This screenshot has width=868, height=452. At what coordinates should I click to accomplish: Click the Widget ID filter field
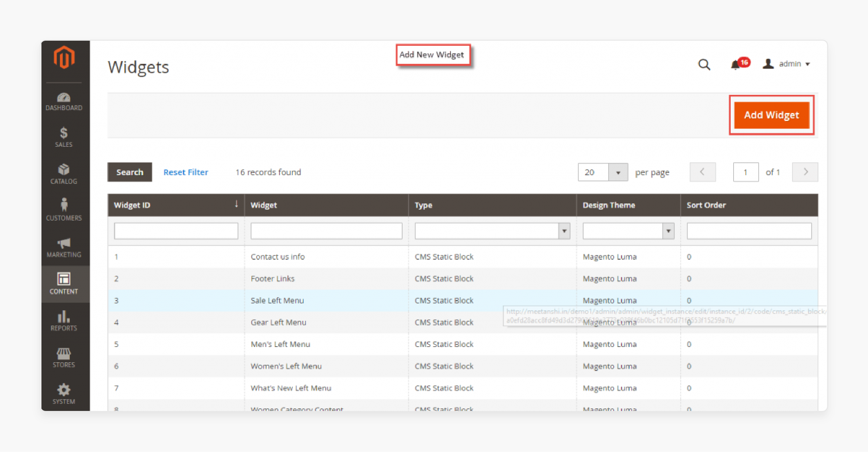[x=176, y=231]
